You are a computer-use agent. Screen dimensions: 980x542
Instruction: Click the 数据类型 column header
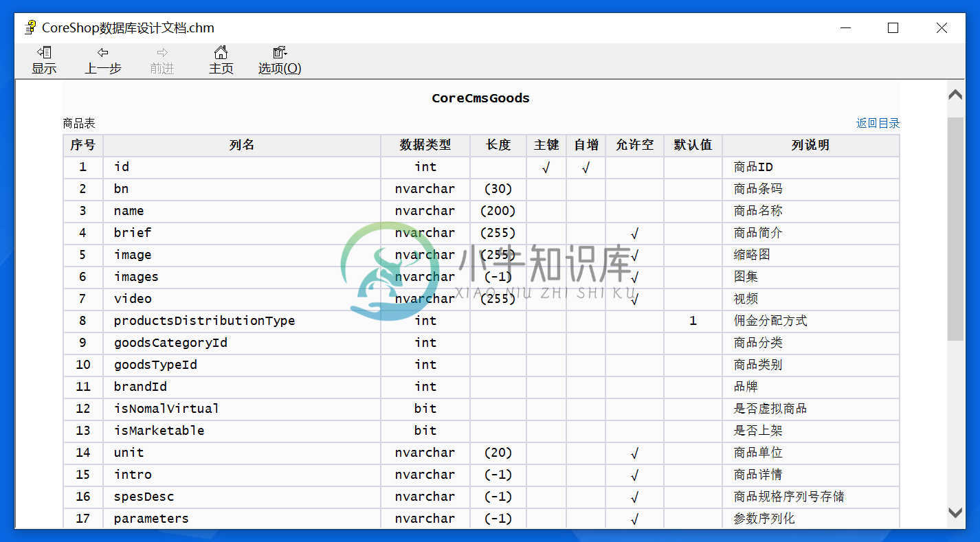click(x=425, y=146)
